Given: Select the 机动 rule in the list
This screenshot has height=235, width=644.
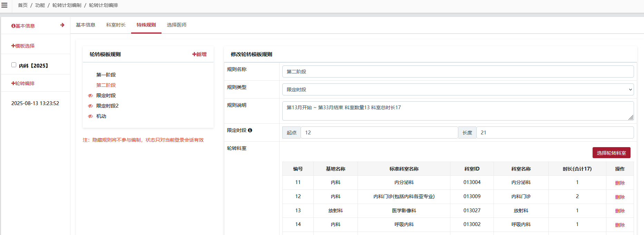Looking at the screenshot, I should 101,116.
